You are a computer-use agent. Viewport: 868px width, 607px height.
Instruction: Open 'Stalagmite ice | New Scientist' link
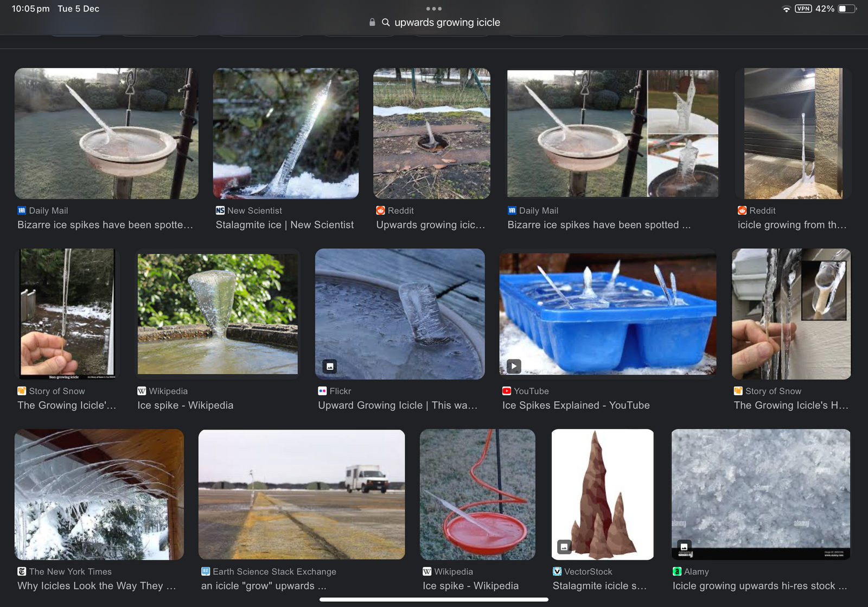(284, 225)
